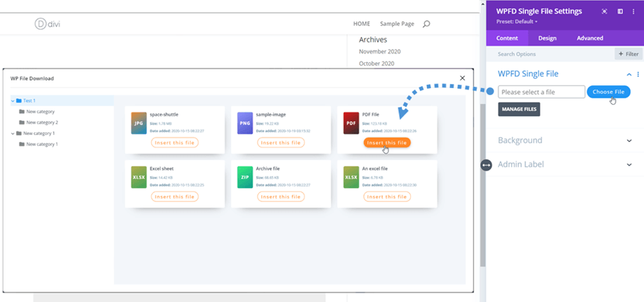This screenshot has width=644, height=302.
Task: Switch to the Advanced tab
Action: tap(589, 38)
